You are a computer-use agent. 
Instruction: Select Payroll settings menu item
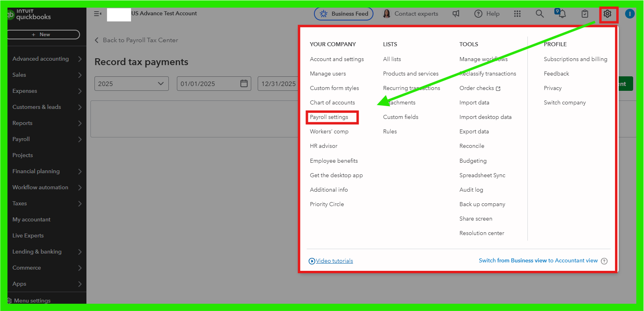329,117
